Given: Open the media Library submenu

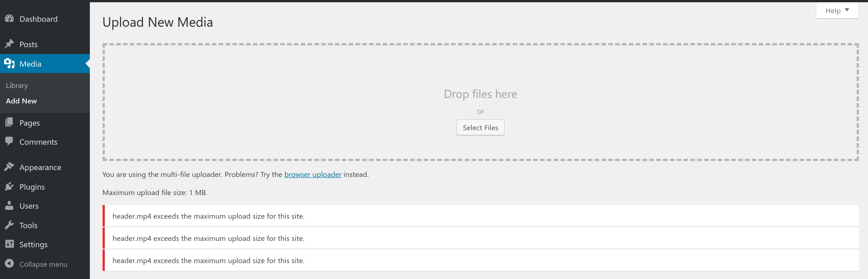Looking at the screenshot, I should (x=17, y=86).
